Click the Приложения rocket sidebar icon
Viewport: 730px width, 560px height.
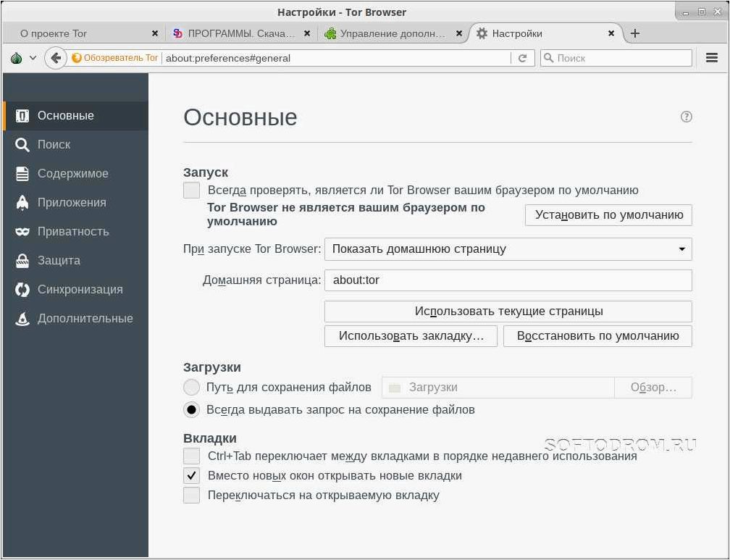pyautogui.click(x=22, y=202)
